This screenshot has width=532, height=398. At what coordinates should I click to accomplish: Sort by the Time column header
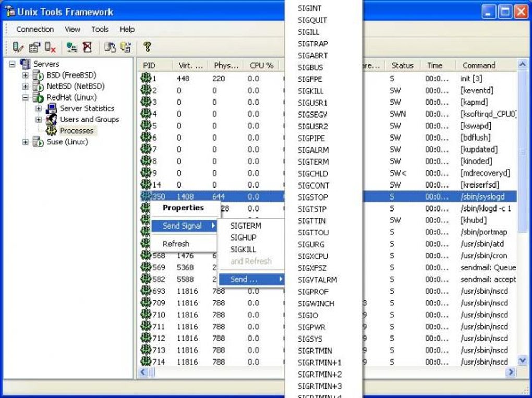point(438,66)
